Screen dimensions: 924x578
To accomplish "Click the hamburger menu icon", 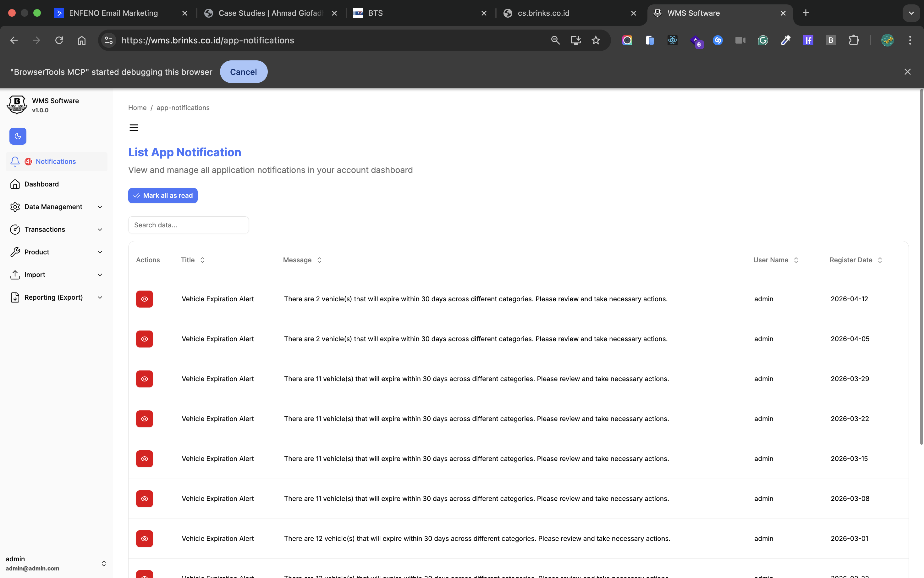I will pos(134,128).
